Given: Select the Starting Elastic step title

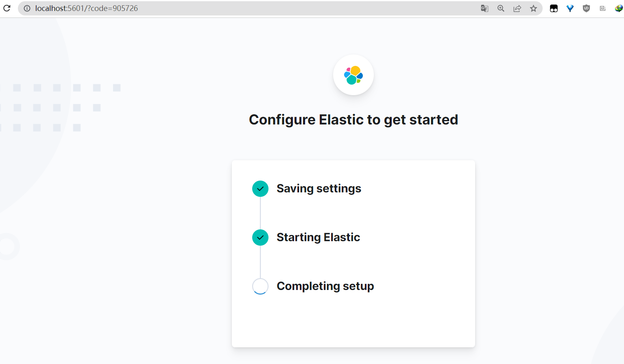Looking at the screenshot, I should click(318, 238).
